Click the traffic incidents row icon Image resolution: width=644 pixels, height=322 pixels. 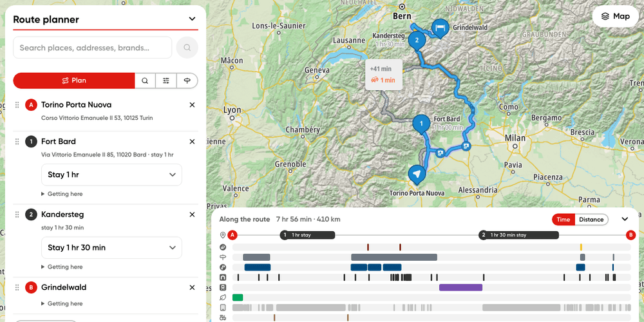223,247
